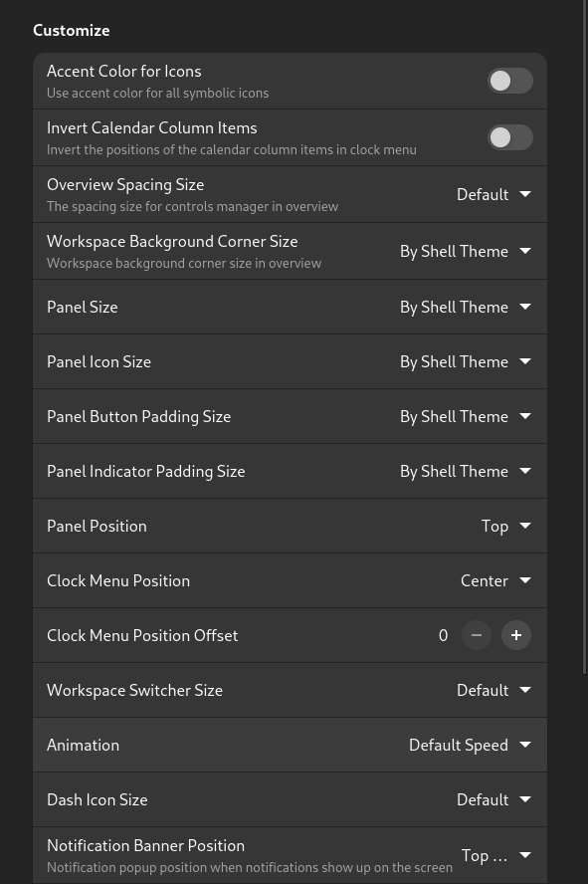Expand Dash Icon Size dropdown
The width and height of the screenshot is (588, 884).
click(x=493, y=799)
